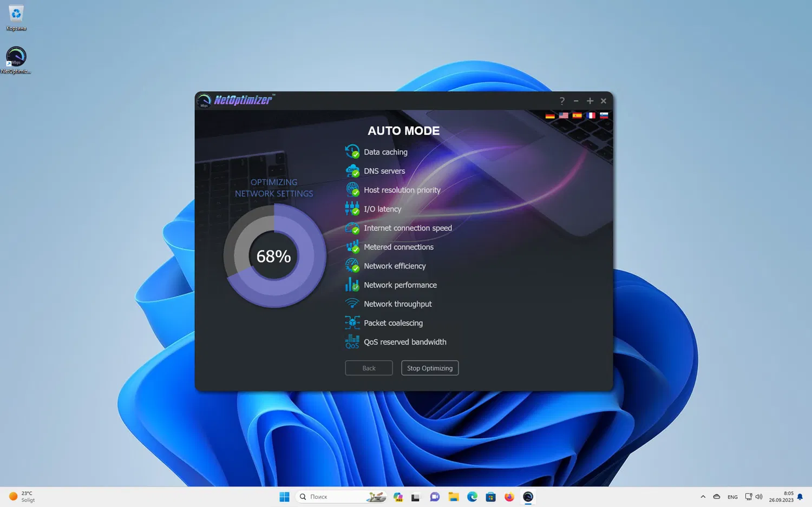Click the NetOptimizer taskbar icon

[x=528, y=497]
